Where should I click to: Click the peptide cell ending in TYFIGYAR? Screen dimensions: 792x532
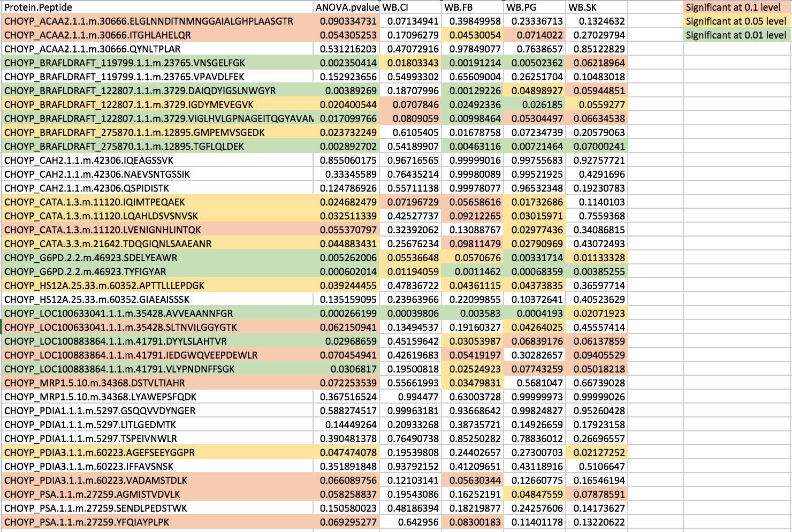click(158, 272)
